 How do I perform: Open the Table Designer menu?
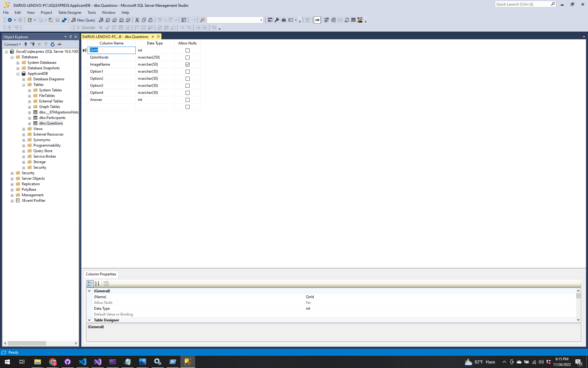click(x=70, y=13)
